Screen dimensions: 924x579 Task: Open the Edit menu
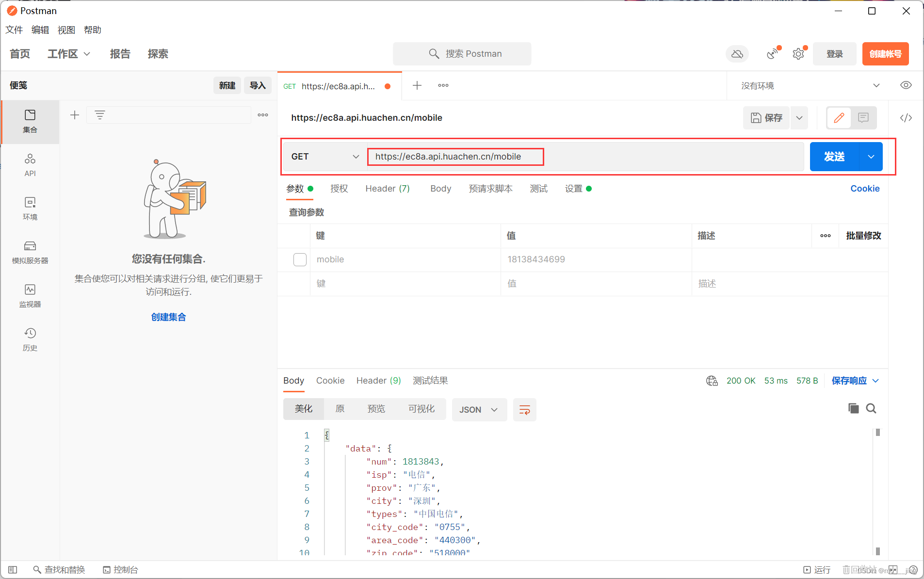coord(40,30)
